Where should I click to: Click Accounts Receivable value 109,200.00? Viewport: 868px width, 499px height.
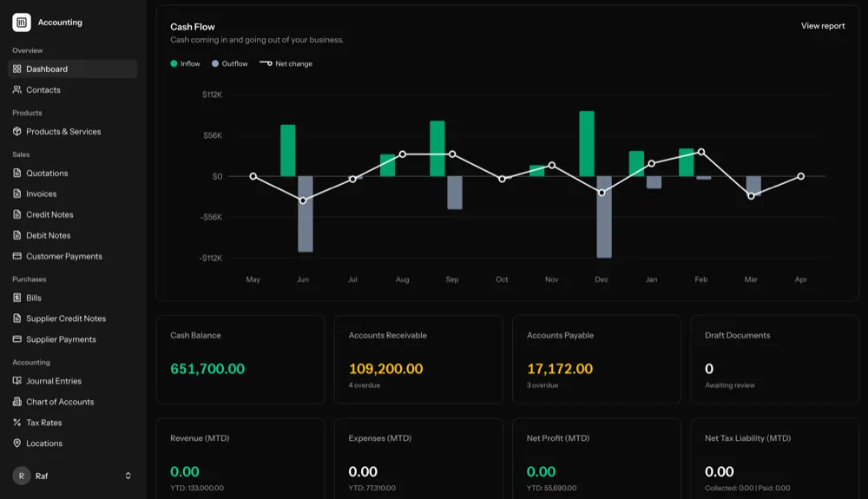pos(386,369)
